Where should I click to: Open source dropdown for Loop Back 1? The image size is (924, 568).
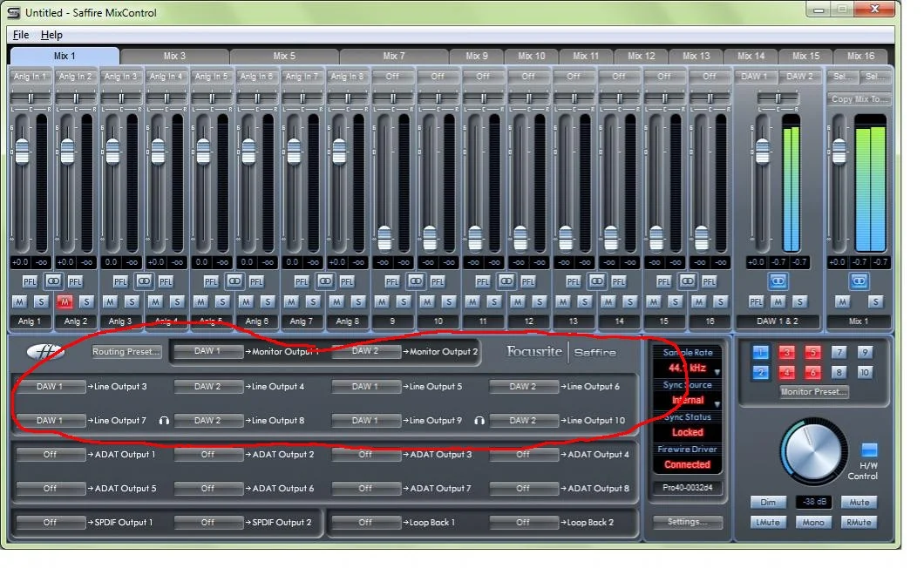point(366,523)
